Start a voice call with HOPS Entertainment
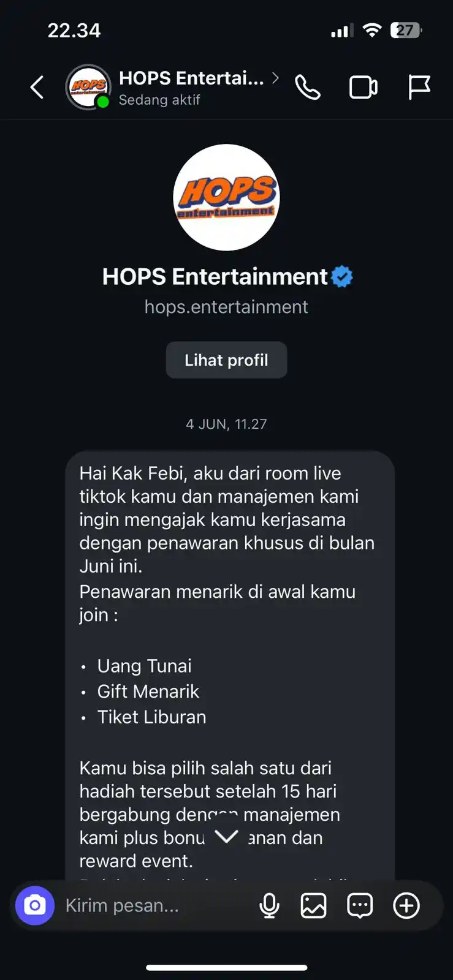Screen dimensions: 453x980 pos(308,88)
